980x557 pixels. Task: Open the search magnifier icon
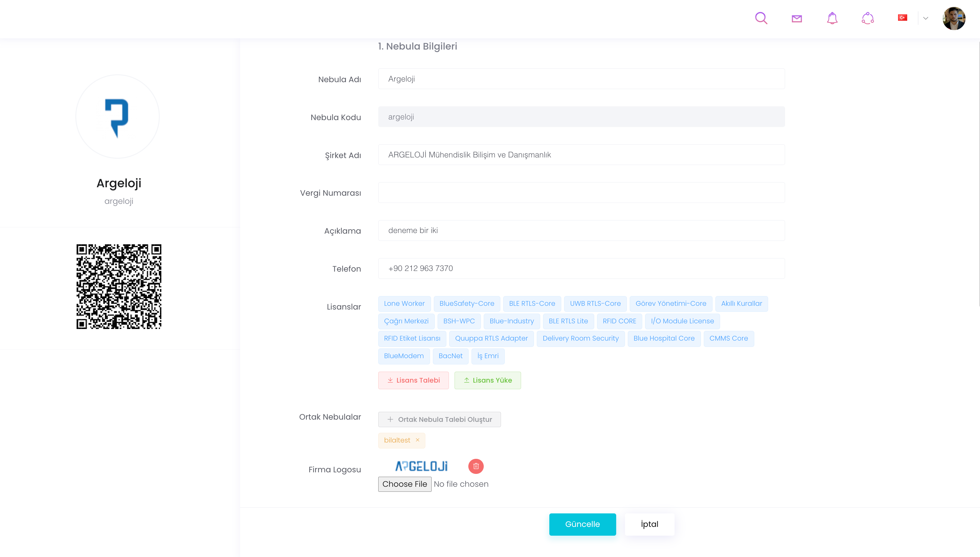coord(761,18)
